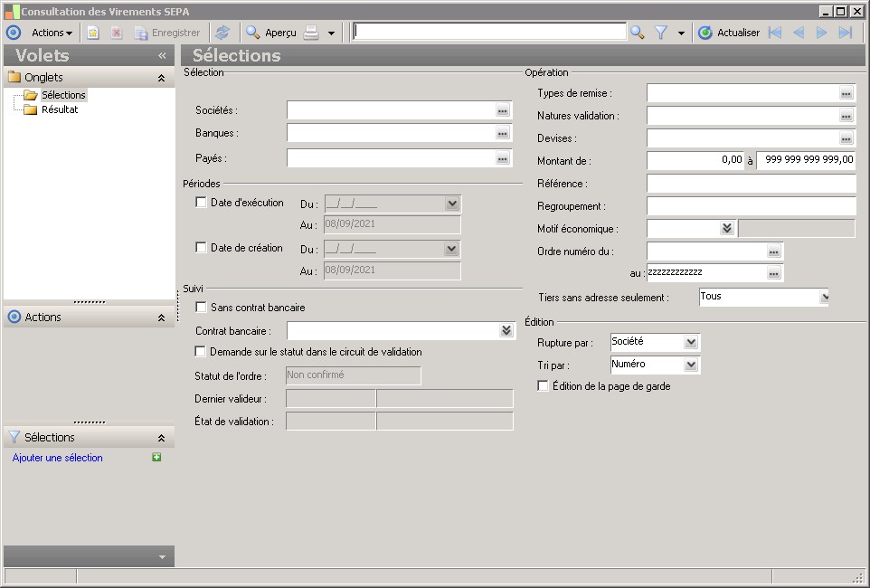
Task: Click Ajouter une sélection link
Action: click(58, 458)
